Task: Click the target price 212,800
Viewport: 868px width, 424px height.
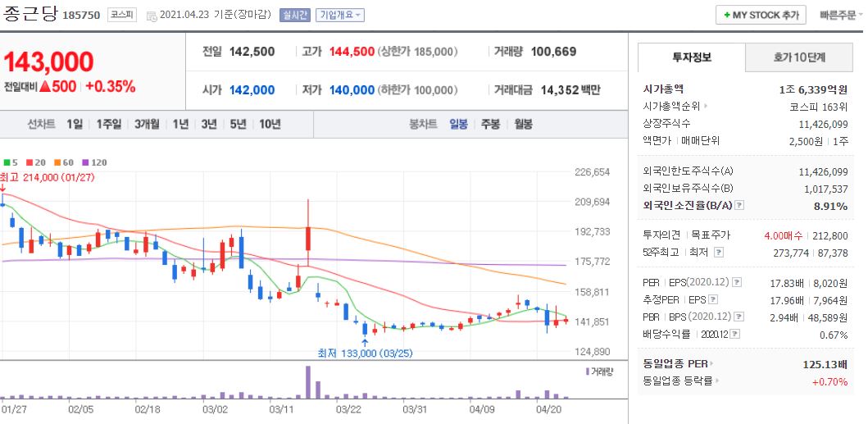Action: pos(830,235)
